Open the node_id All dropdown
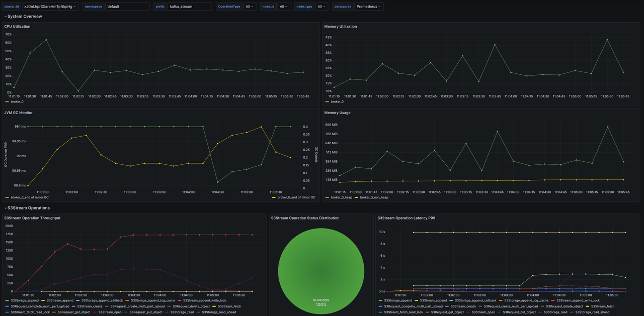 (283, 7)
